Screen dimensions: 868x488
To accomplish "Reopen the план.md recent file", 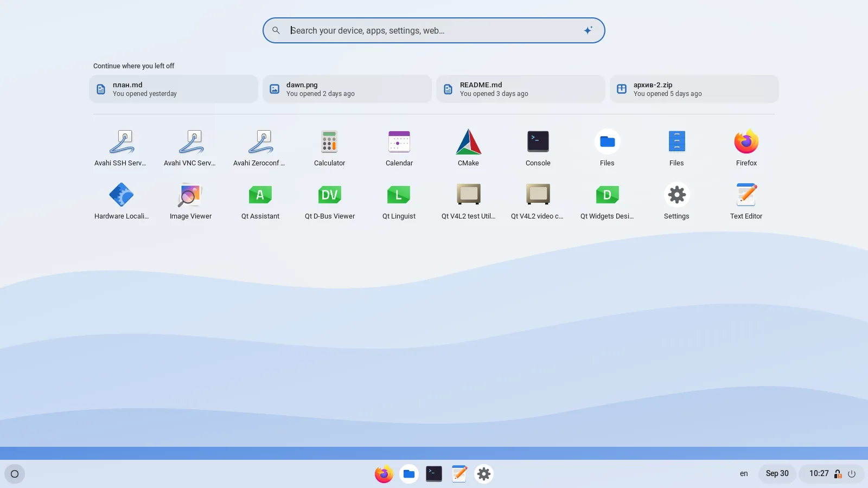I will point(174,89).
